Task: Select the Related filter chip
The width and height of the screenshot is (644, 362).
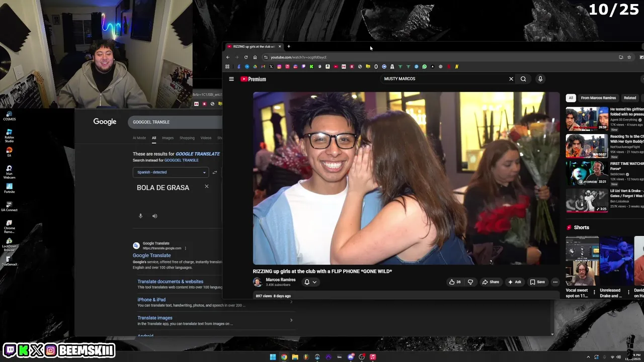Action: click(630, 98)
